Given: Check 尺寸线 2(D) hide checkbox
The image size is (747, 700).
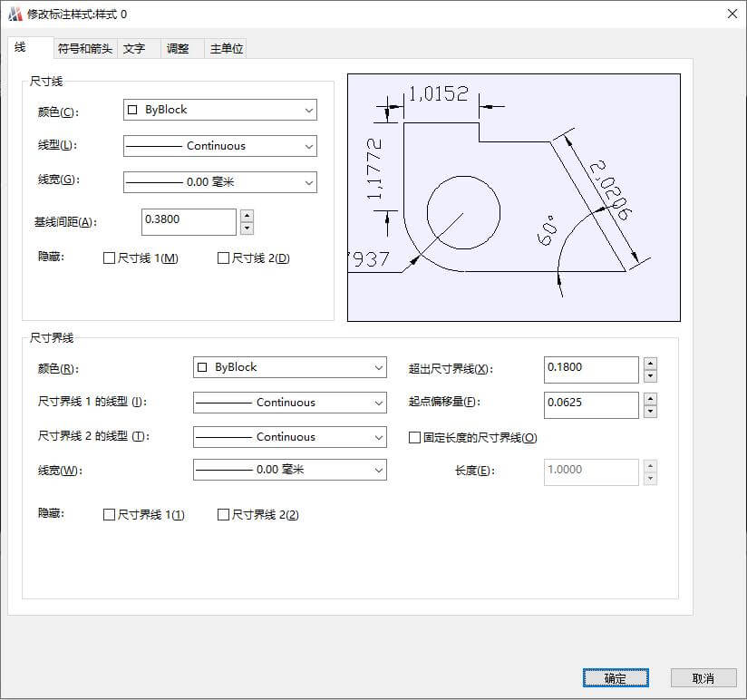Looking at the screenshot, I should 223,258.
